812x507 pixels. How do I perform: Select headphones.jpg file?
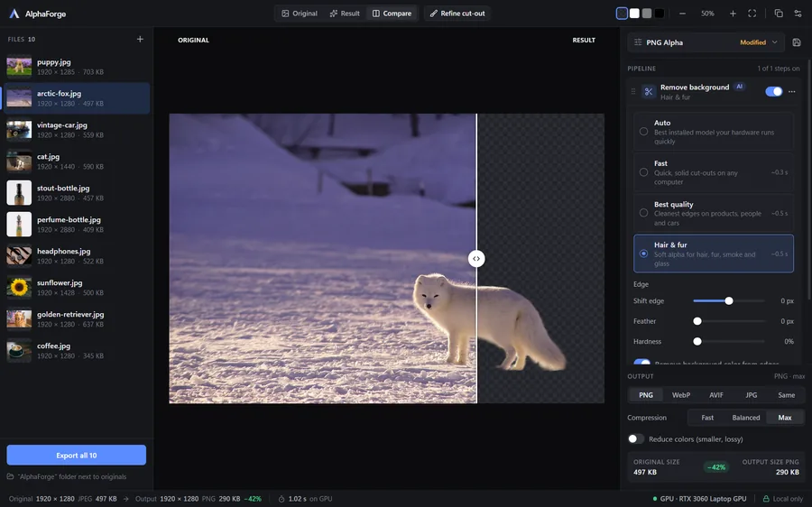click(x=77, y=256)
